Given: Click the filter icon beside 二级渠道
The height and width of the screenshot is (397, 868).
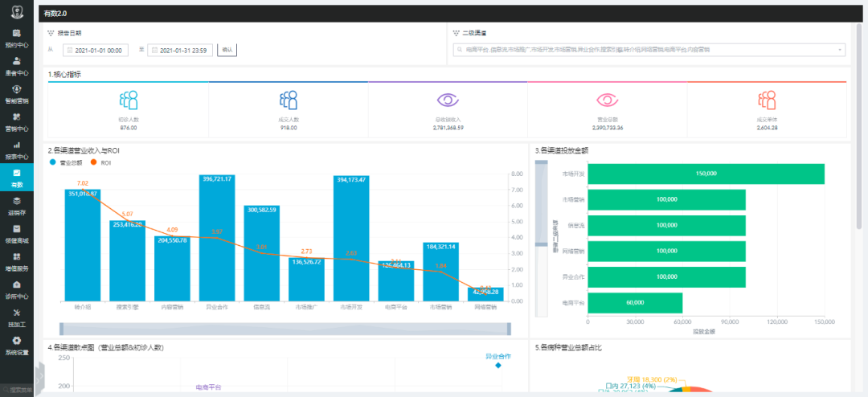Looking at the screenshot, I should point(457,33).
